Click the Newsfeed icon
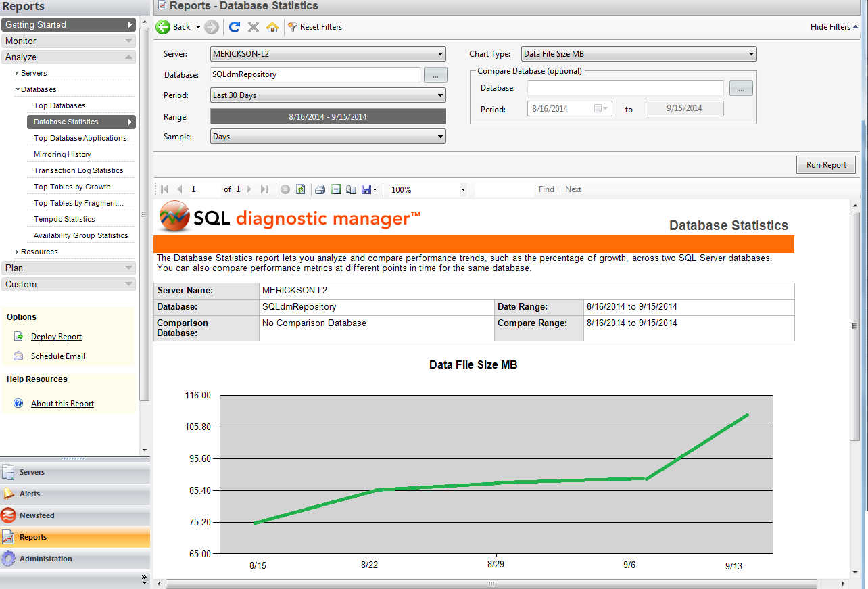Screen dimensions: 868x589 pyautogui.click(x=9, y=515)
